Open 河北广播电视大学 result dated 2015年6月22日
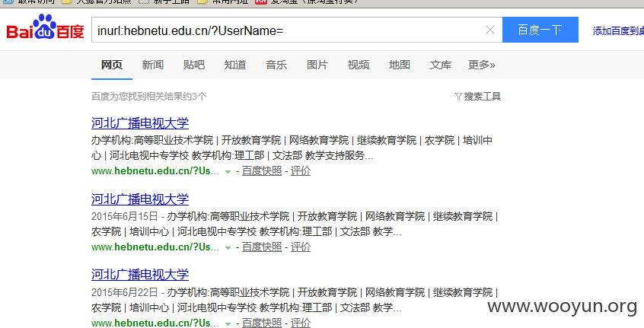The image size is (644, 328). 140,275
